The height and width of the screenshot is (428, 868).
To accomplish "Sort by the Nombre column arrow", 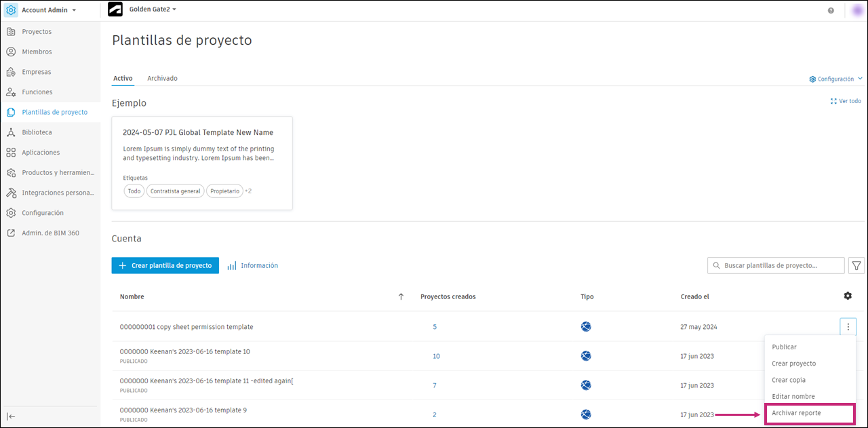I will pyautogui.click(x=401, y=296).
